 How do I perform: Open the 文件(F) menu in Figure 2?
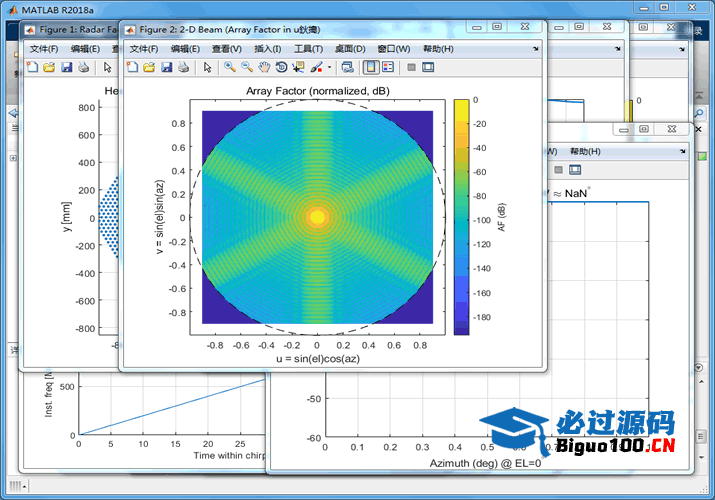click(144, 49)
